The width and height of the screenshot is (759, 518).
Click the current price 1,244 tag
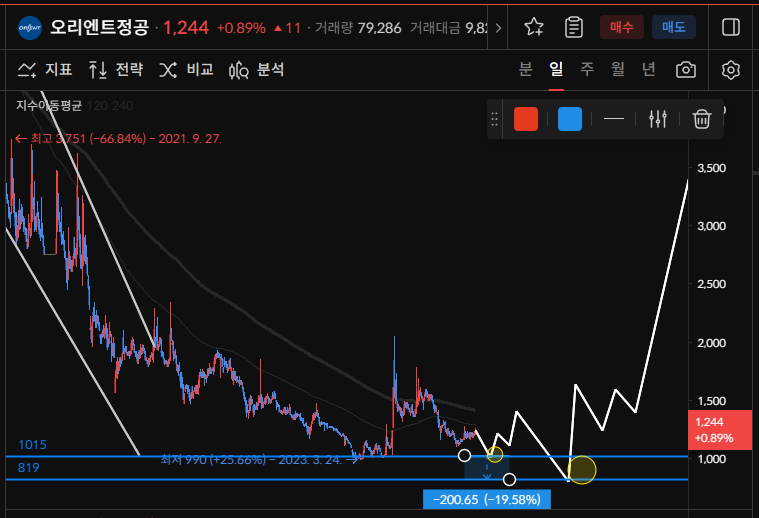point(720,430)
